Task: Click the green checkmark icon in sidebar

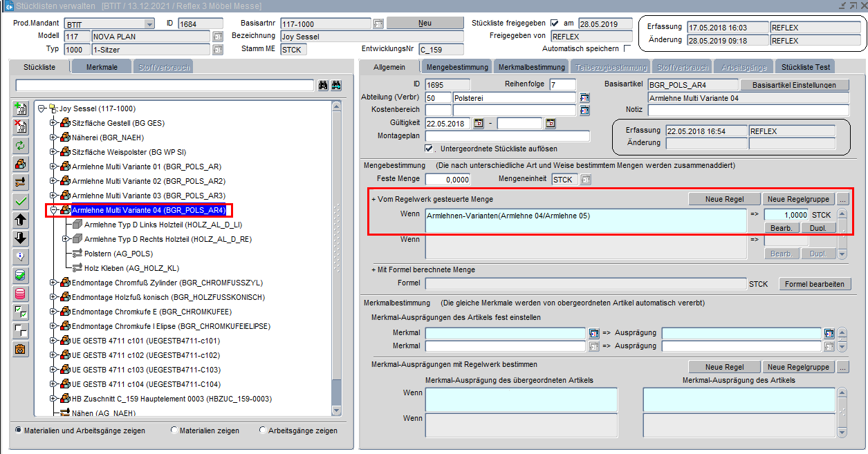Action: tap(21, 201)
